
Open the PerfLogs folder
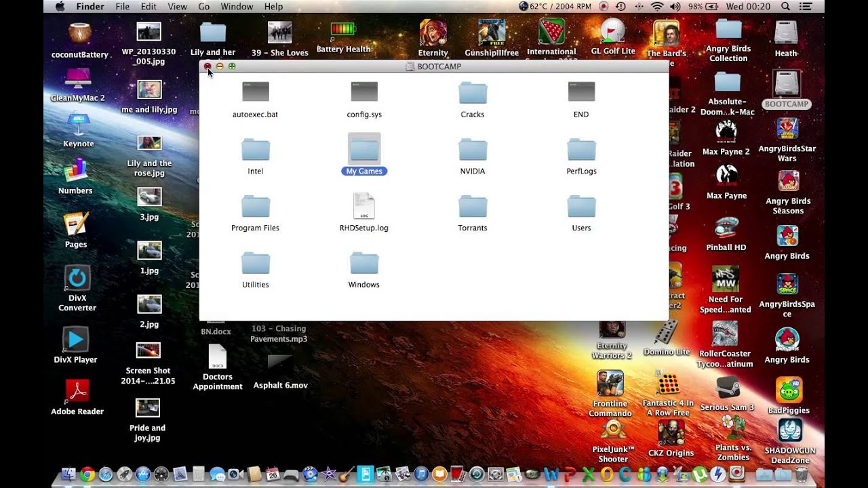tap(581, 149)
